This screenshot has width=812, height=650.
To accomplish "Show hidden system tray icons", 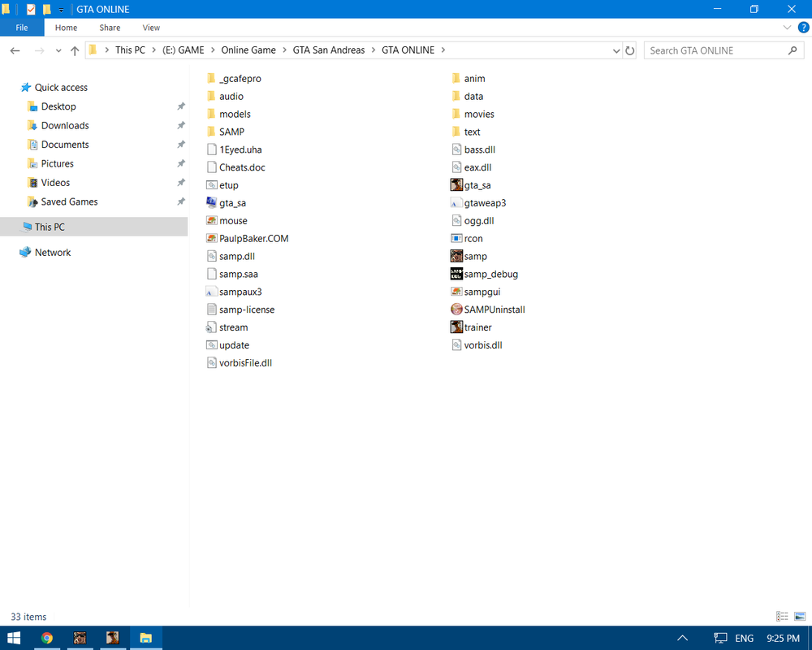I will 683,638.
